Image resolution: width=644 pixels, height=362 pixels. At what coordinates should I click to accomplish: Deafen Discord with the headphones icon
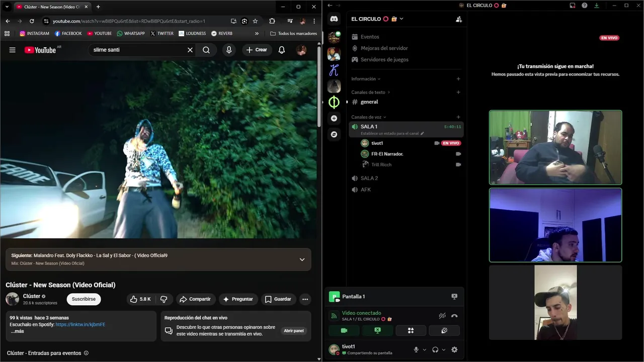coord(435,349)
